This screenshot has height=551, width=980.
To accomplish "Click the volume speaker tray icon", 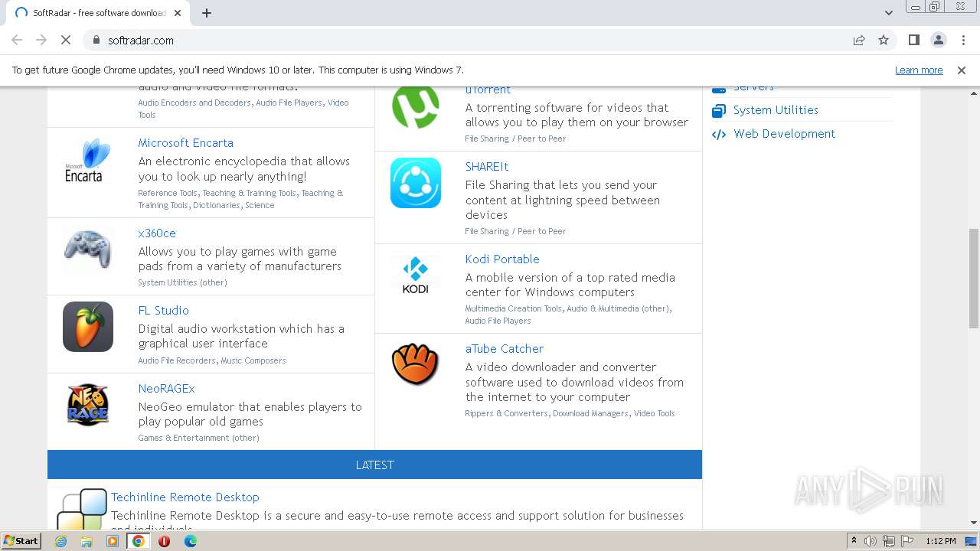I will 871,541.
